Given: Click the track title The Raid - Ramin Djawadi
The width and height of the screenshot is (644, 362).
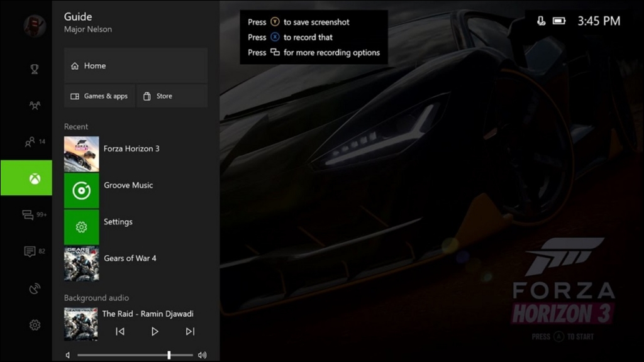Looking at the screenshot, I should tap(148, 314).
